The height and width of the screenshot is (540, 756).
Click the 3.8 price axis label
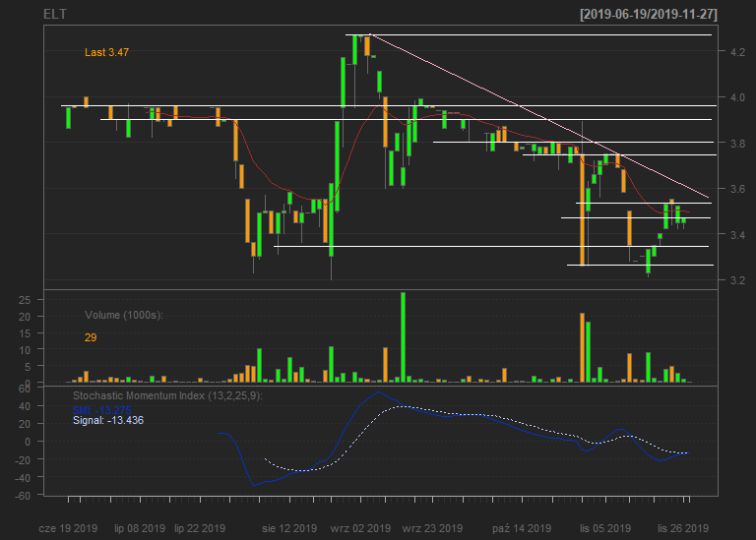pyautogui.click(x=737, y=144)
